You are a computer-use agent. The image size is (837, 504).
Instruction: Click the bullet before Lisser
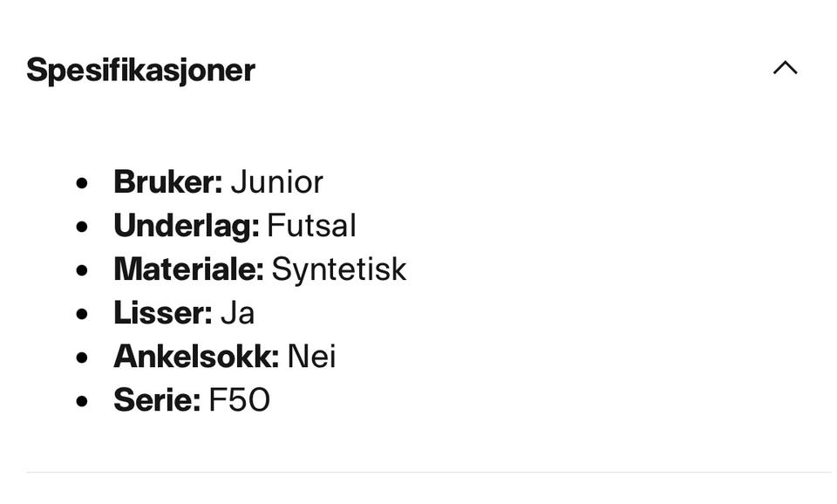82,314
